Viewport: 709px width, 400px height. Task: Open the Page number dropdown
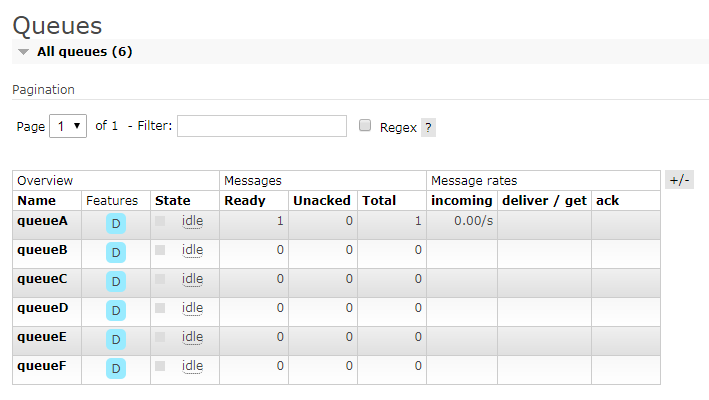[67, 126]
